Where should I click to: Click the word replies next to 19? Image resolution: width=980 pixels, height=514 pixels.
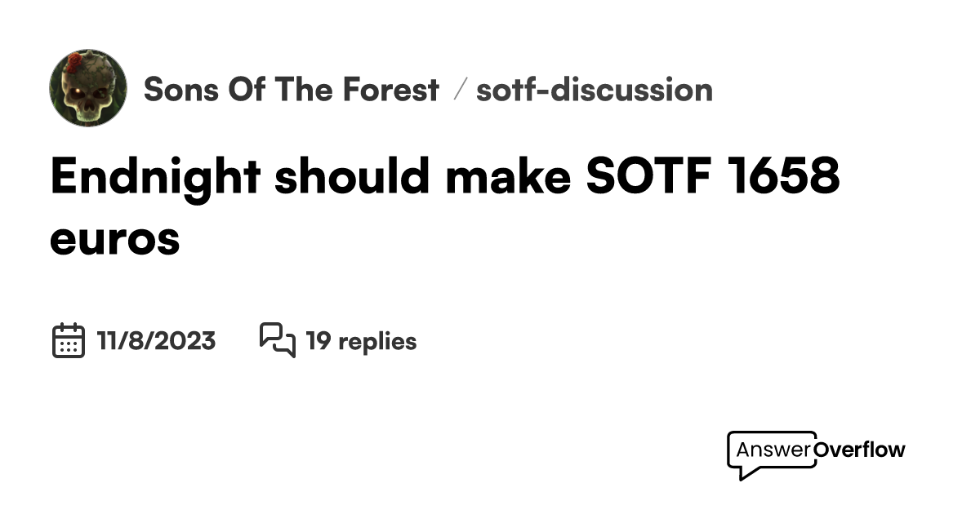pyautogui.click(x=376, y=340)
